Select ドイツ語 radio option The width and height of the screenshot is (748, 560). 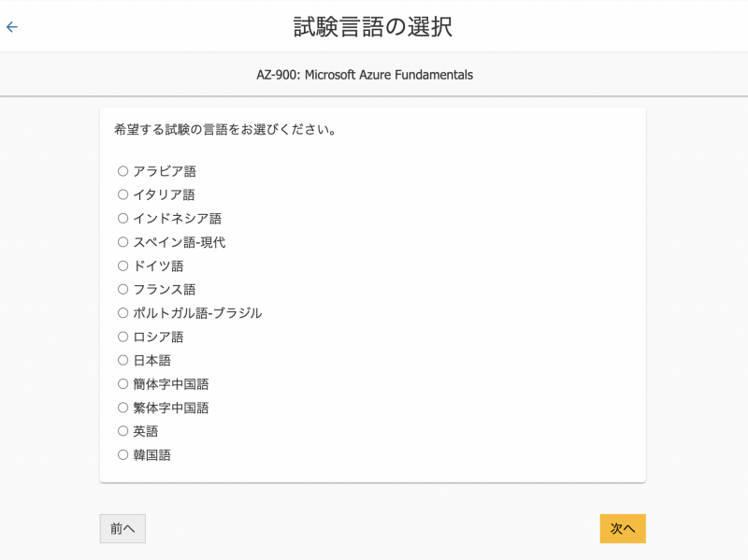click(x=122, y=266)
